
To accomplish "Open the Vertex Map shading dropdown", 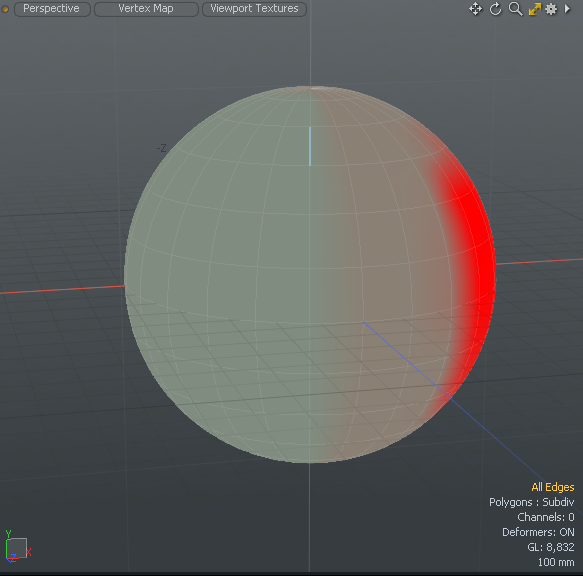I will (x=146, y=9).
